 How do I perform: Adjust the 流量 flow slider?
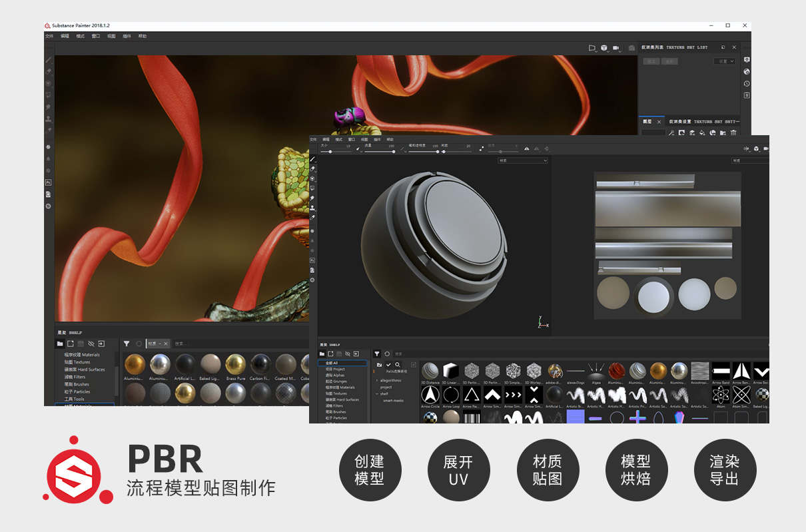click(380, 152)
